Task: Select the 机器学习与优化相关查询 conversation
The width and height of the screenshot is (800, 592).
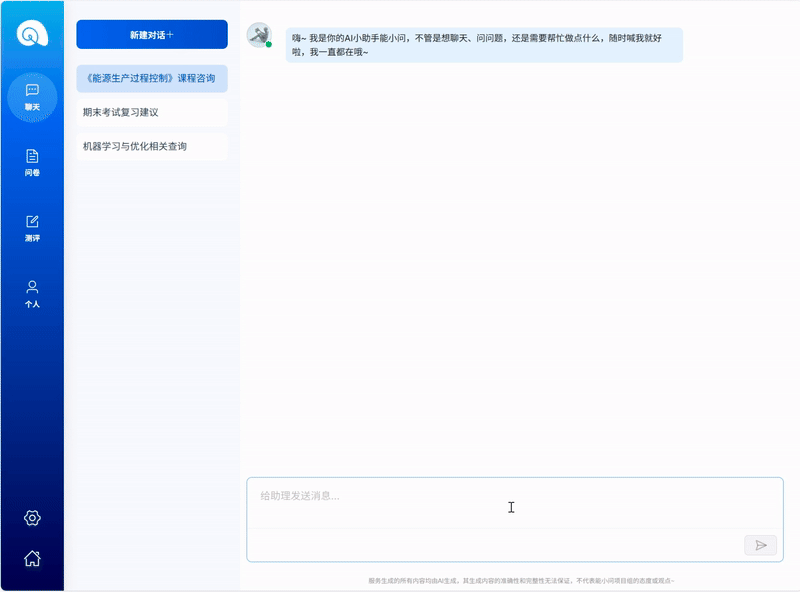Action: [151, 146]
